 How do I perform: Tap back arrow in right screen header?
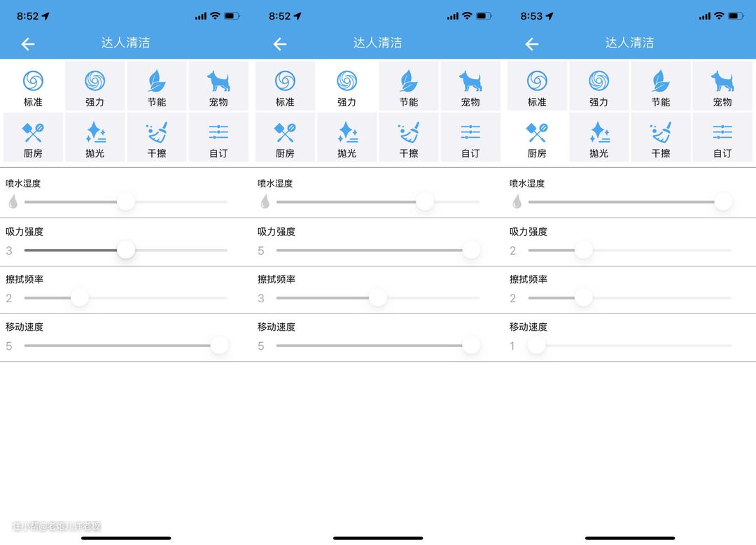click(532, 44)
